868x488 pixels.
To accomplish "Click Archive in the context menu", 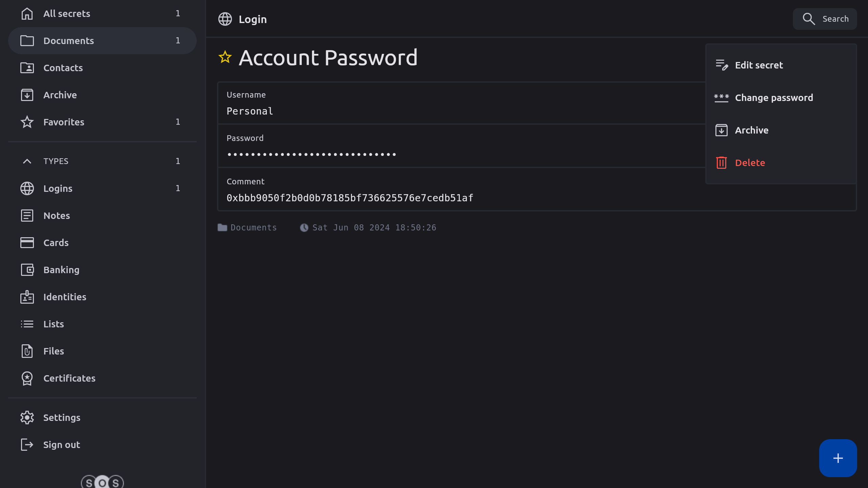I will click(x=751, y=130).
